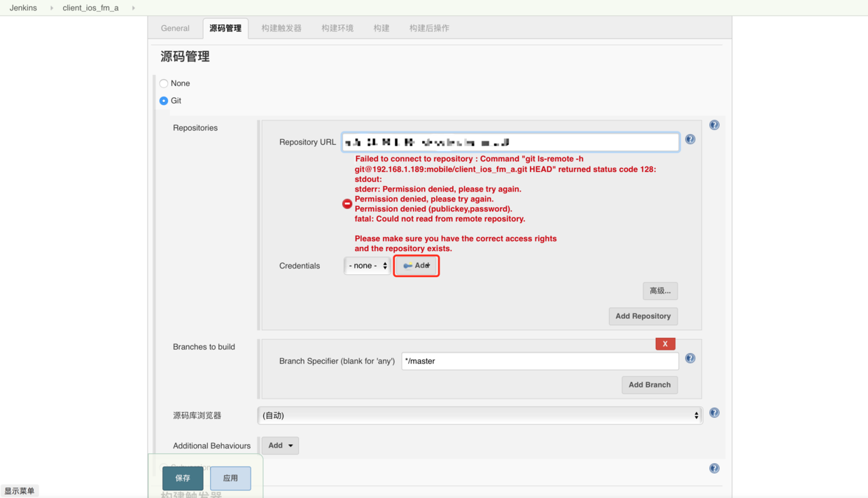Switch to the 构建触发器 tab
Screen dimensions: 868x498
point(281,29)
